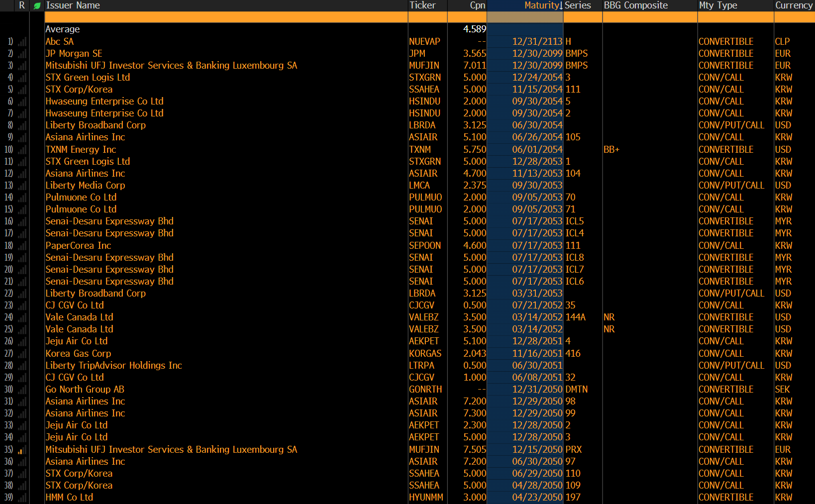Click chart icon in row 28 Liberty TripAdvisor
The height and width of the screenshot is (504, 815).
point(22,366)
